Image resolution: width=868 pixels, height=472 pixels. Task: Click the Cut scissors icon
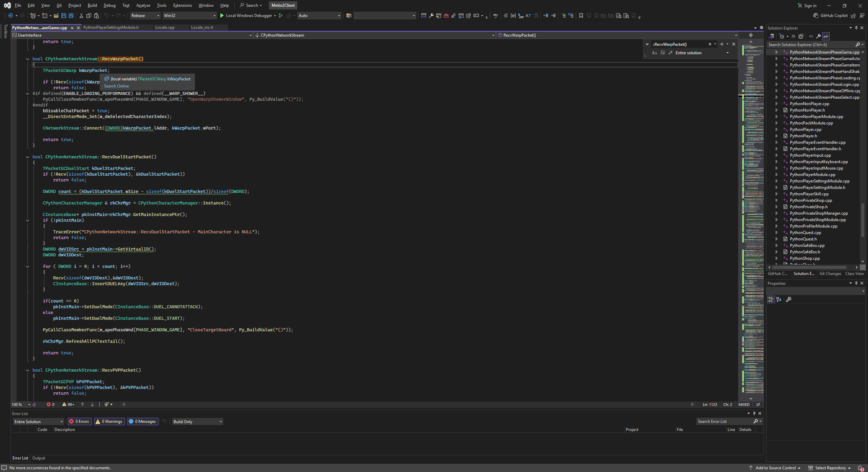81,16
